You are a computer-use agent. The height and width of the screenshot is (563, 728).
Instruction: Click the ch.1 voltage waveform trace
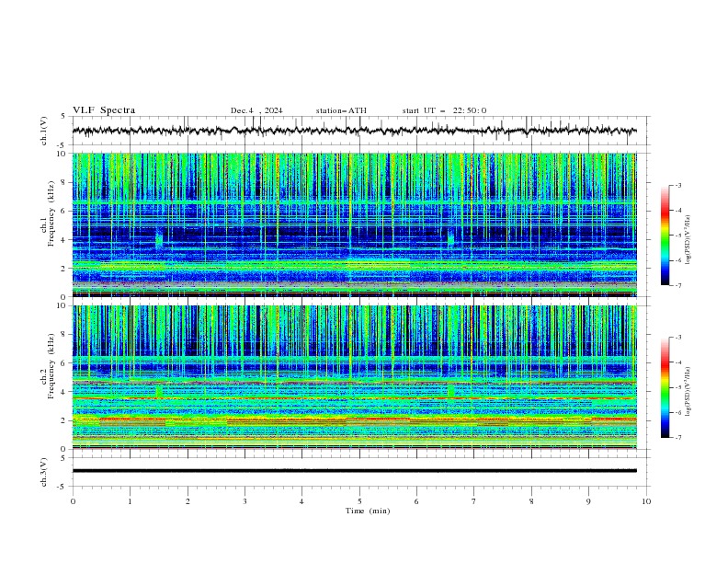tap(354, 131)
